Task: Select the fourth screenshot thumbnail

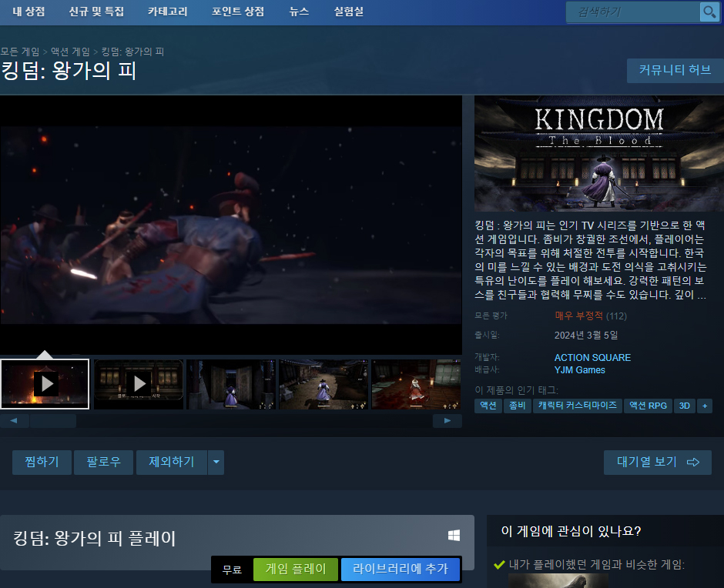Action: point(323,384)
